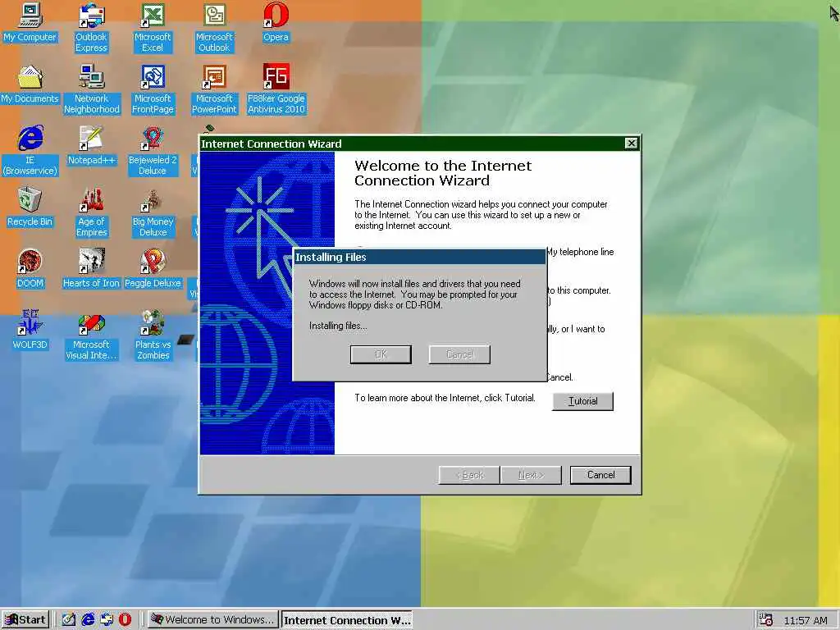
Task: Click the OK button in Installing Files
Action: (381, 354)
